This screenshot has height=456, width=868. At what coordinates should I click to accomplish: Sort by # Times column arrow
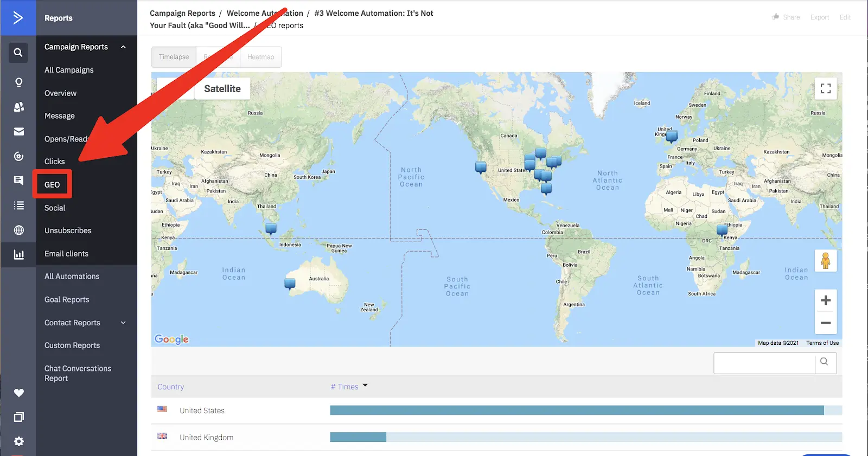pyautogui.click(x=365, y=386)
